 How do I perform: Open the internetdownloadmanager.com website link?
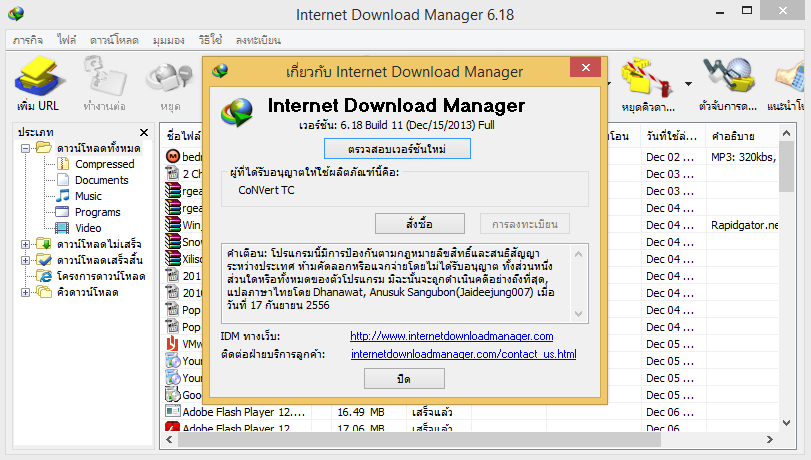[x=452, y=336]
